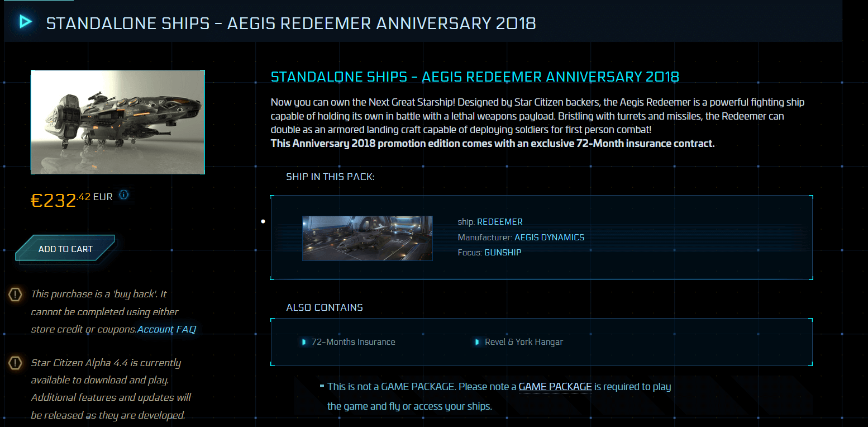
Task: Follow the underlined GAME PACKAGE link
Action: click(555, 386)
